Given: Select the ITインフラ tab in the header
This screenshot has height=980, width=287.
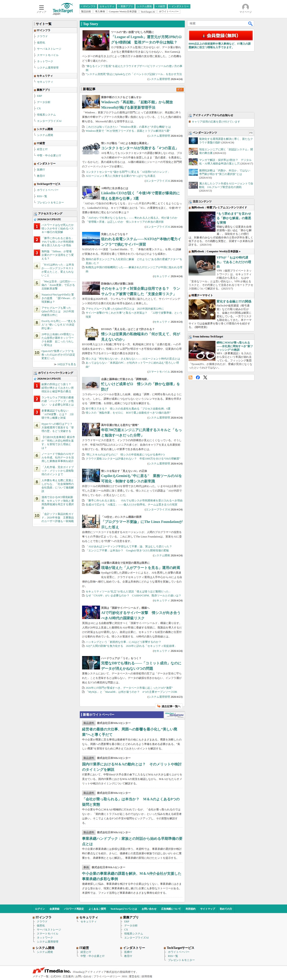Looking at the screenshot, I should pos(88,6).
